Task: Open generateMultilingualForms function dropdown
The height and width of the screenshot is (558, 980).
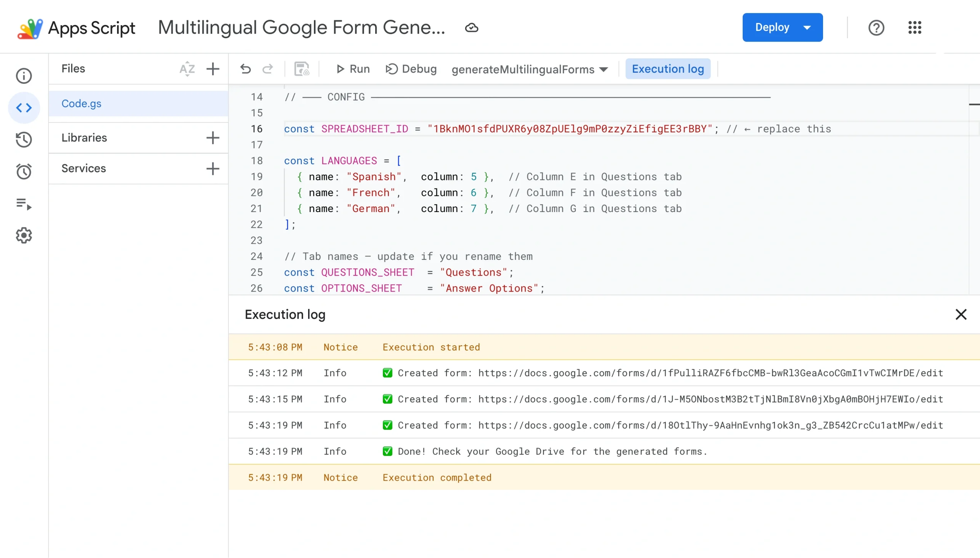Action: tap(530, 69)
